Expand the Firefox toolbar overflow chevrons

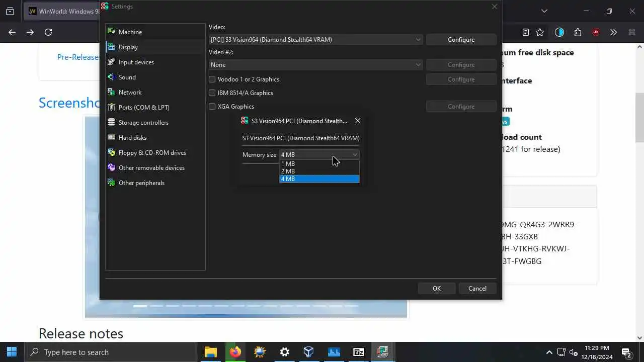[x=613, y=32]
